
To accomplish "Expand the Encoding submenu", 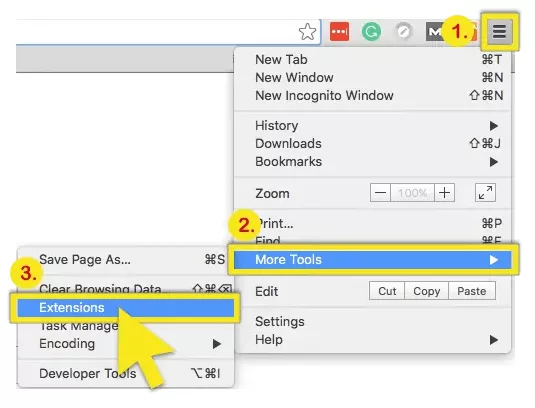I will tap(126, 344).
